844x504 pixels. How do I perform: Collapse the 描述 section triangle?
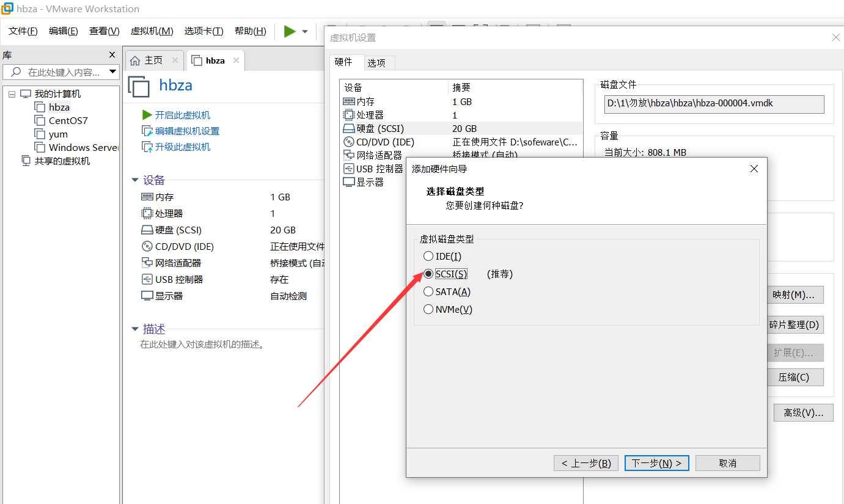pos(135,329)
